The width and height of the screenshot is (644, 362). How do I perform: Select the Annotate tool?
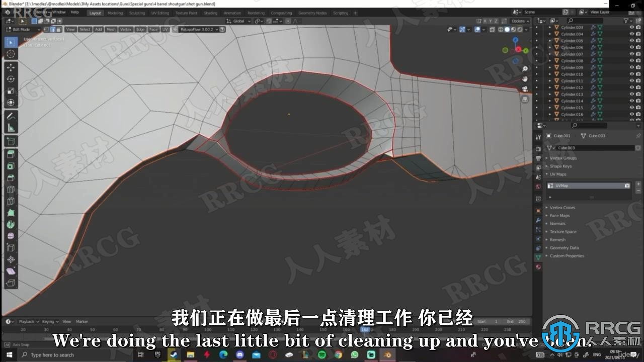[11, 116]
